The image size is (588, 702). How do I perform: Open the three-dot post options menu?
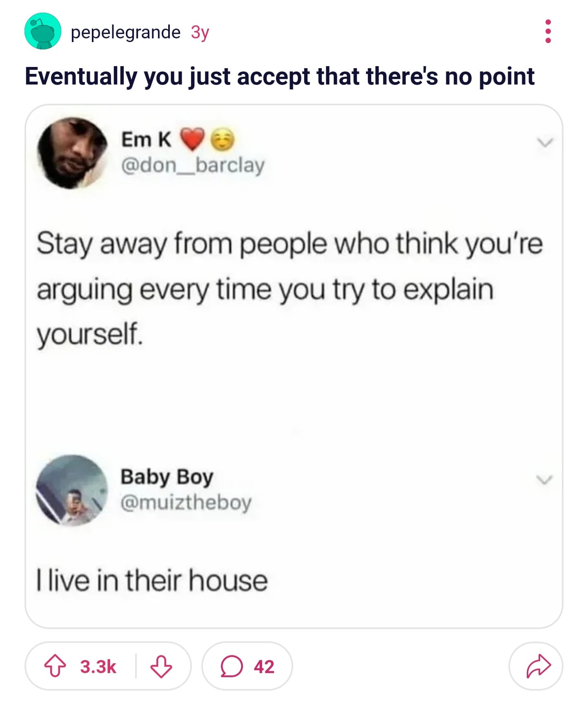click(548, 31)
